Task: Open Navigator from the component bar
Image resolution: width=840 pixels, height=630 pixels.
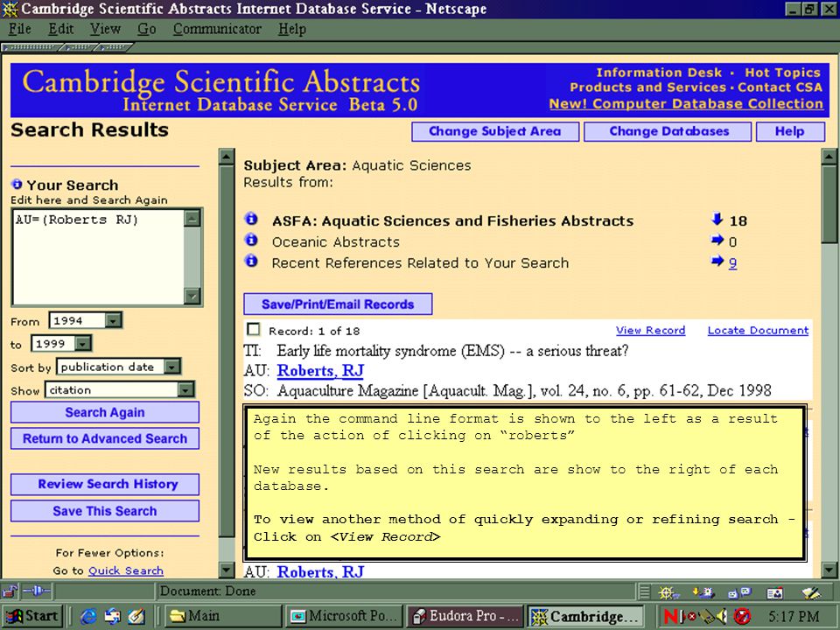Action: click(x=668, y=592)
